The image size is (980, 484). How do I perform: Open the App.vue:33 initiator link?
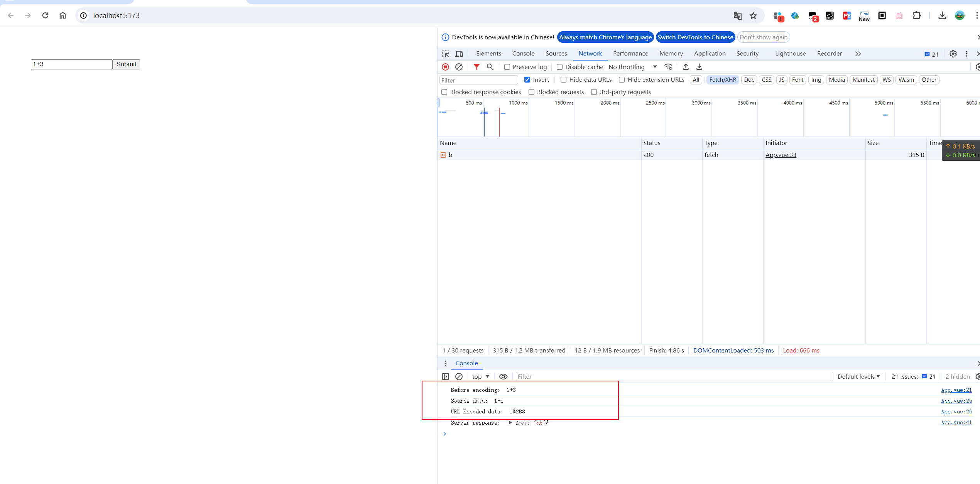coord(781,155)
